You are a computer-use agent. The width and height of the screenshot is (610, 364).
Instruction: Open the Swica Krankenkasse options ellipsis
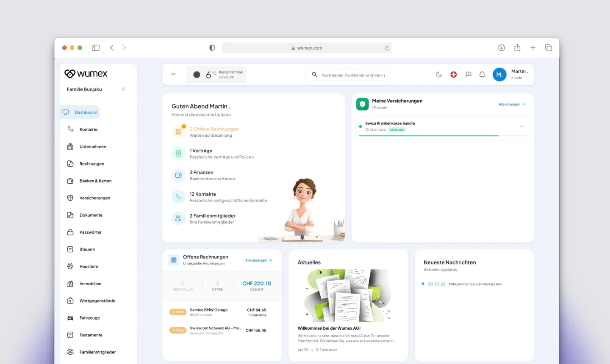[521, 127]
